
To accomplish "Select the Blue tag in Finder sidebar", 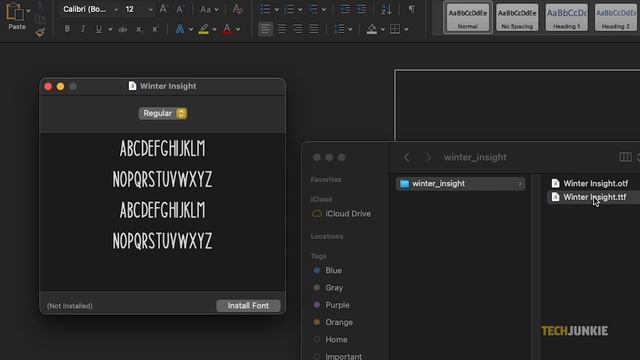I will (x=328, y=270).
